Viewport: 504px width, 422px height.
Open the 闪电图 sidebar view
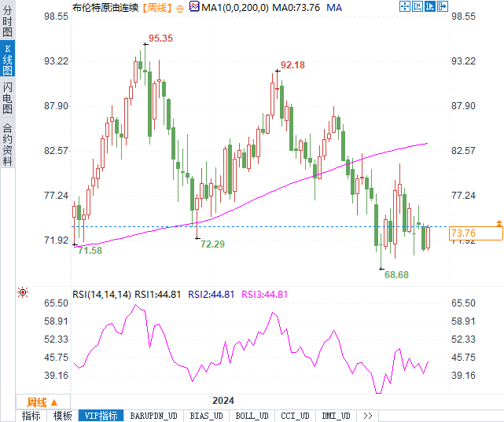[7, 98]
